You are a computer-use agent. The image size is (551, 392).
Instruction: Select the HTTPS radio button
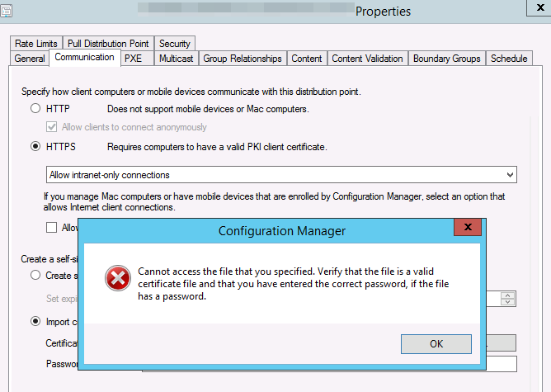(x=35, y=147)
